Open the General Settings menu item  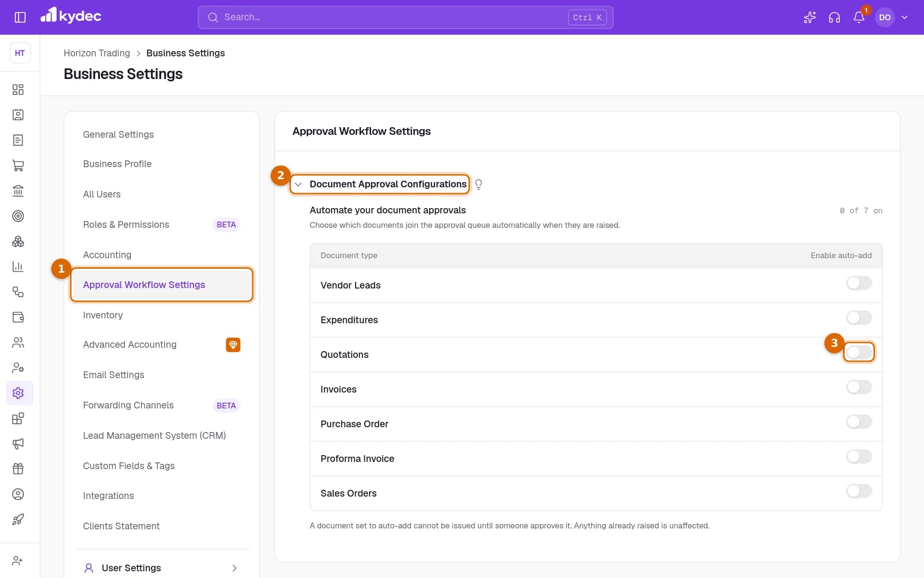click(161, 134)
